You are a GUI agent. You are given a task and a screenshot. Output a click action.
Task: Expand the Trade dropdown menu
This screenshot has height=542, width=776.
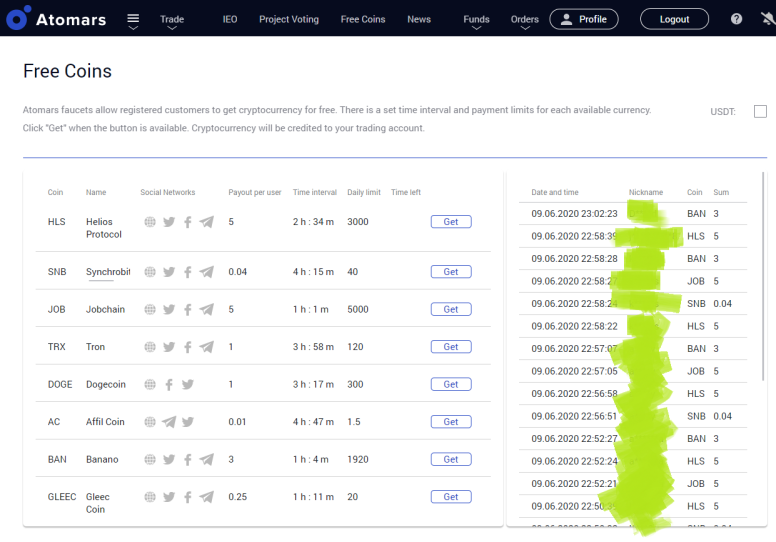coord(172,21)
